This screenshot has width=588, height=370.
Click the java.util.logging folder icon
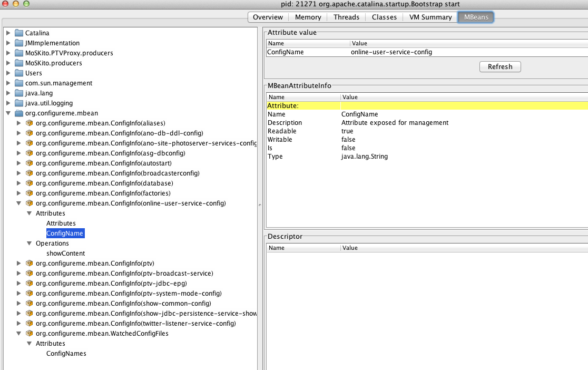[x=19, y=103]
